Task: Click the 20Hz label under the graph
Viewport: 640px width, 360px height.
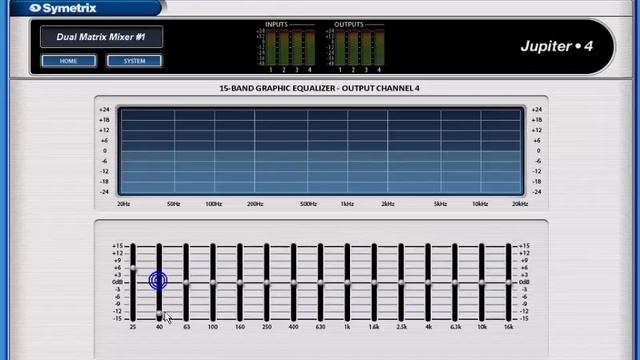Action: point(124,204)
